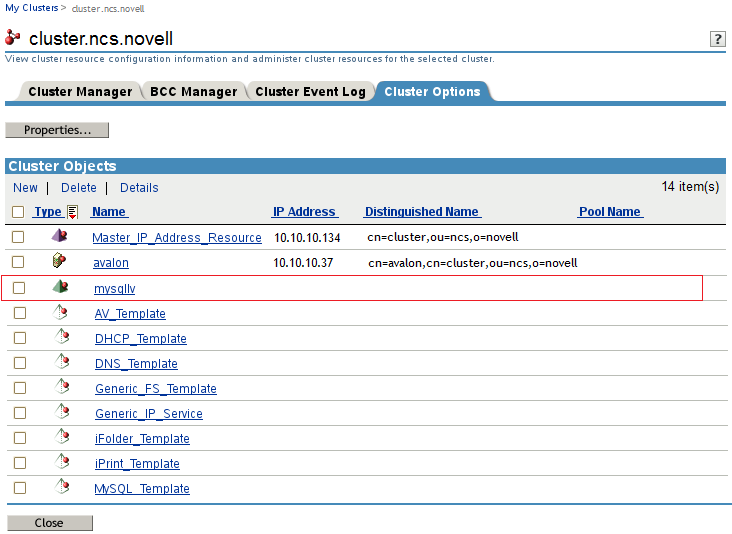Click the mysqllv resource icon

60,287
